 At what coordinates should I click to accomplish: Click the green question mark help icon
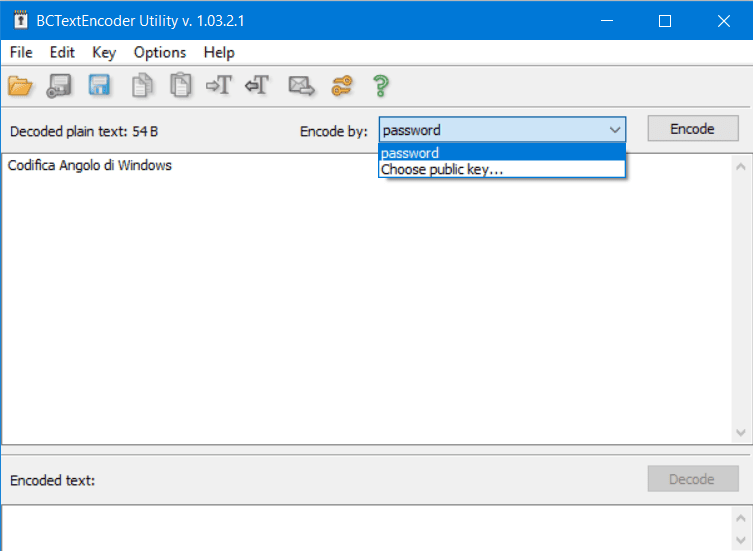(381, 86)
